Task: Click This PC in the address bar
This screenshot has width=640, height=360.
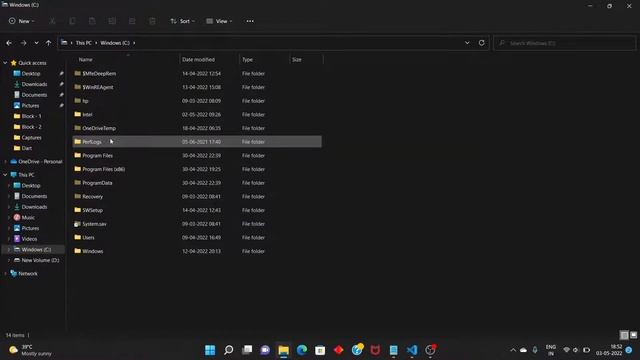Action: (x=84, y=43)
